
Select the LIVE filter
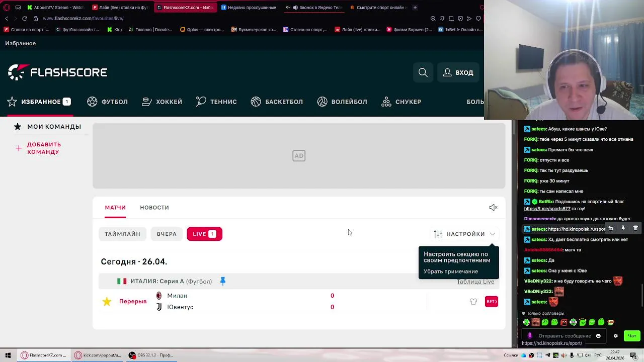[x=204, y=234]
